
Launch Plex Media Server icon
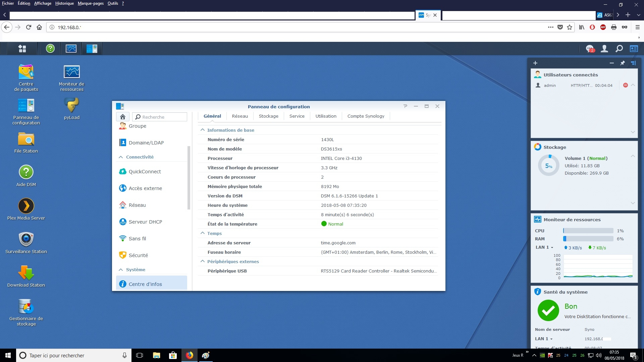(x=26, y=209)
